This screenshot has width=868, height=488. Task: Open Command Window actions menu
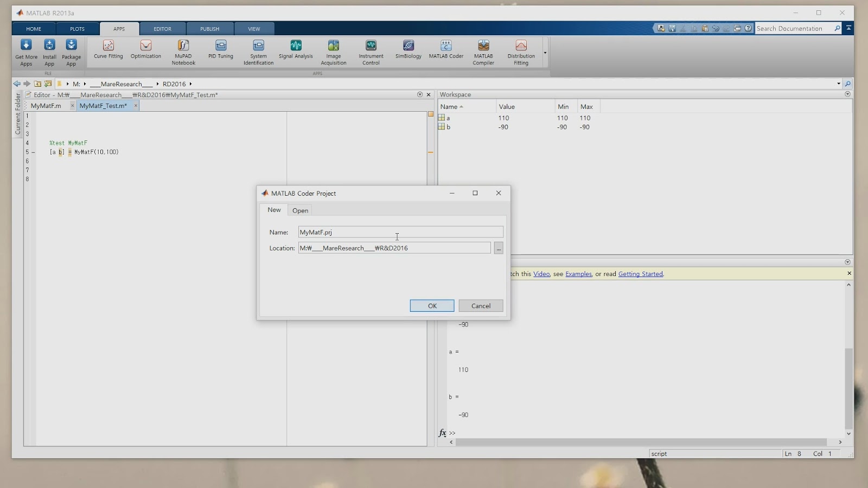point(847,262)
